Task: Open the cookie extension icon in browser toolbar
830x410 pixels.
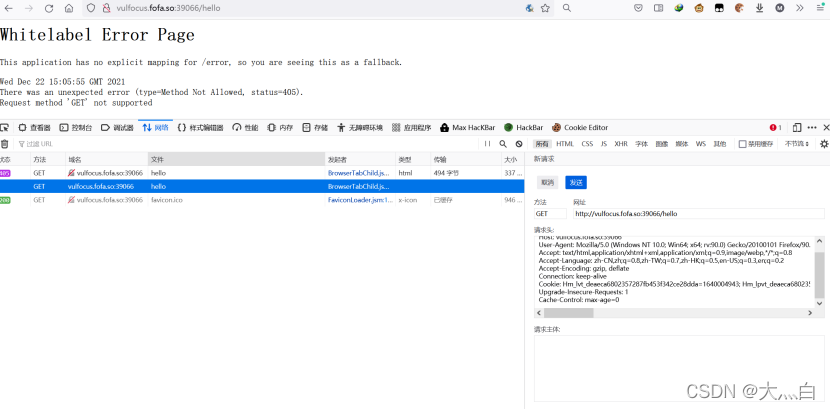Action: 739,8
